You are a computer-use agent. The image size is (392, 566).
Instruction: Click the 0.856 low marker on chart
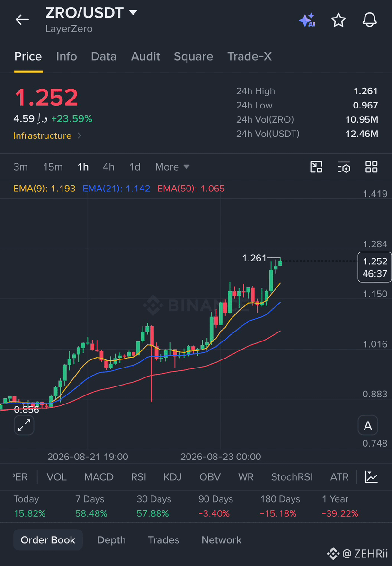coord(27,410)
